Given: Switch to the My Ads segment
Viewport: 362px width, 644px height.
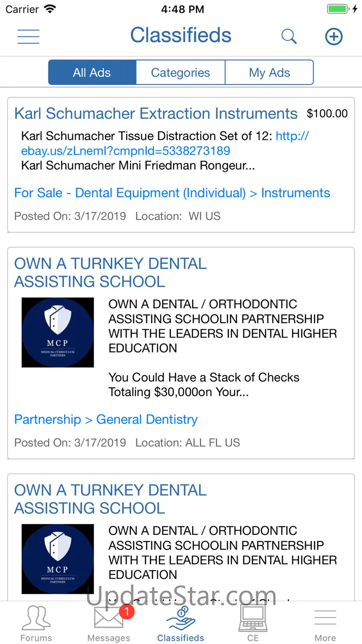Looking at the screenshot, I should (269, 73).
